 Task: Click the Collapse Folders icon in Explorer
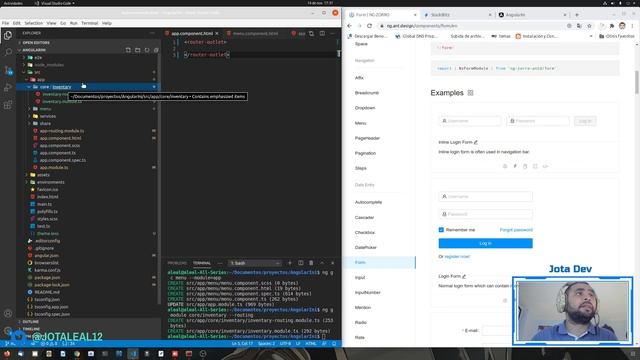pos(156,50)
